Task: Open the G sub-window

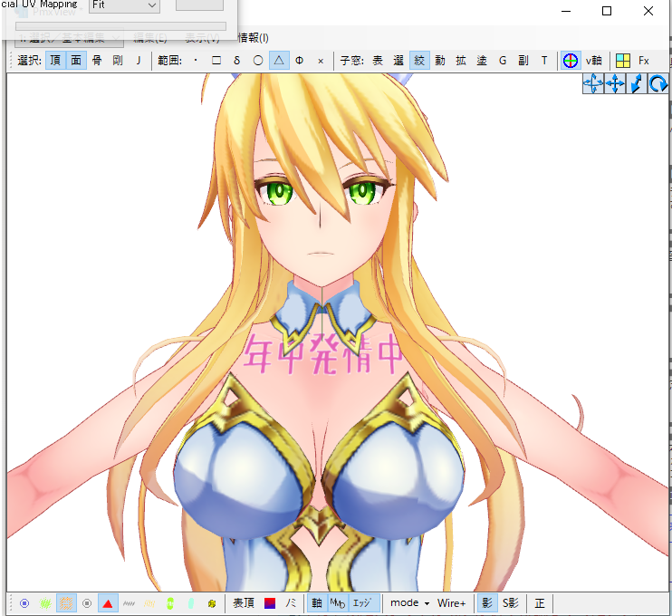Action: 503,61
